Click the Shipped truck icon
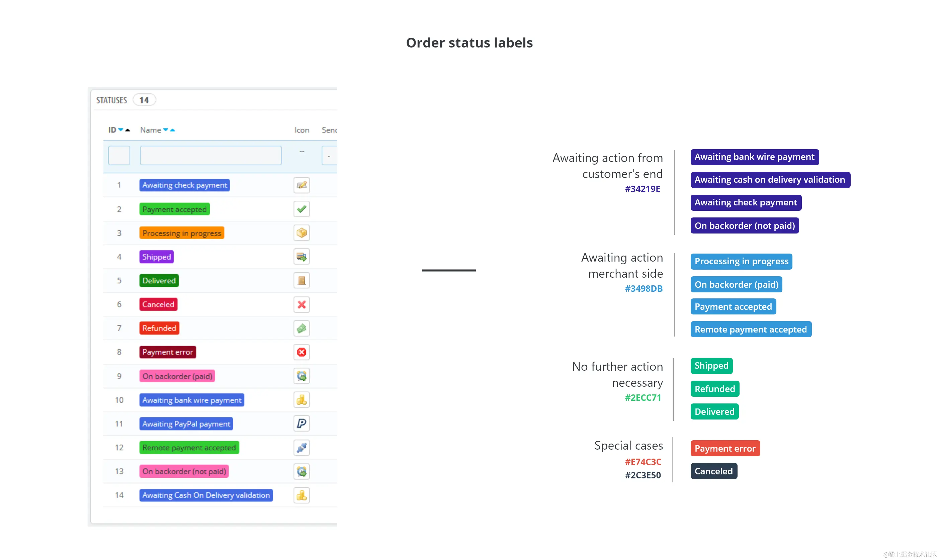Image resolution: width=939 pixels, height=560 pixels. click(x=301, y=257)
